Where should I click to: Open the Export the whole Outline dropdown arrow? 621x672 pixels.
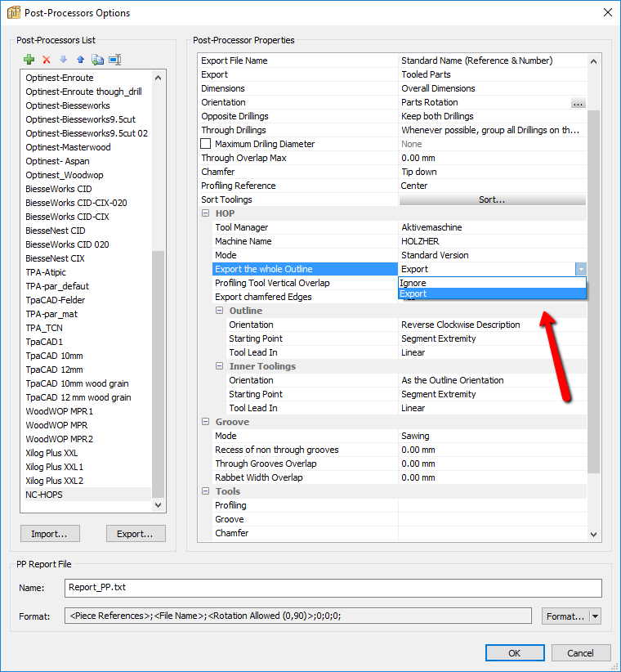pyautogui.click(x=581, y=269)
